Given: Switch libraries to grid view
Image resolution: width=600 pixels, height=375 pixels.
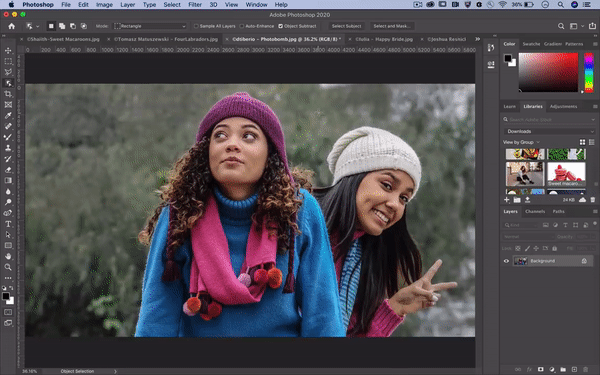Looking at the screenshot, I should (x=582, y=142).
